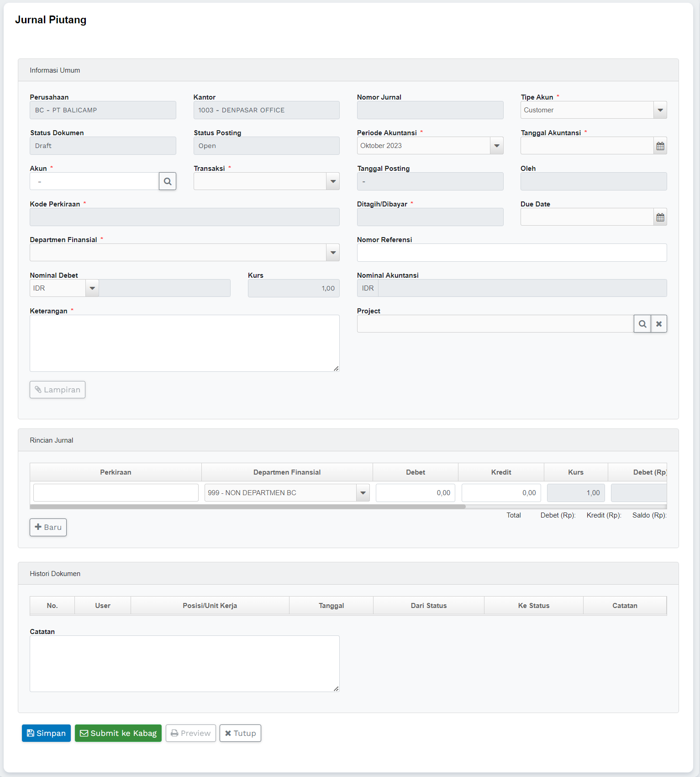
Task: Clear the Project field with X icon
Action: pyautogui.click(x=659, y=324)
